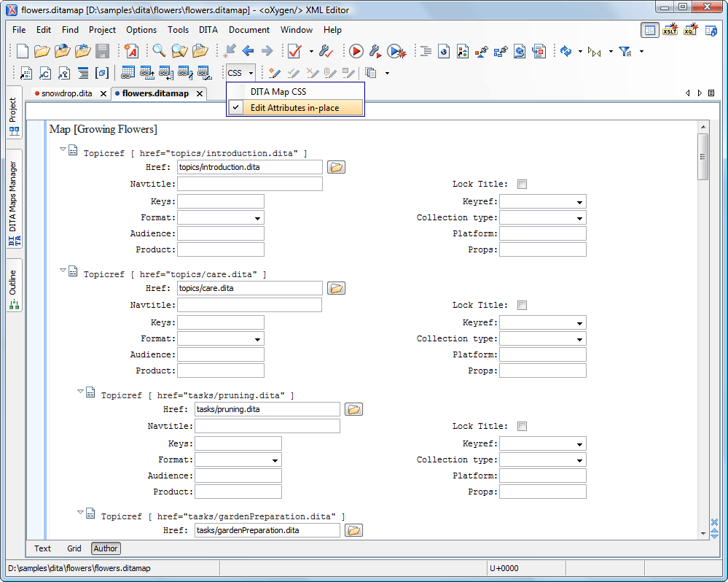Click Platform field of care.dita topicref
The image size is (728, 582).
[x=543, y=355]
